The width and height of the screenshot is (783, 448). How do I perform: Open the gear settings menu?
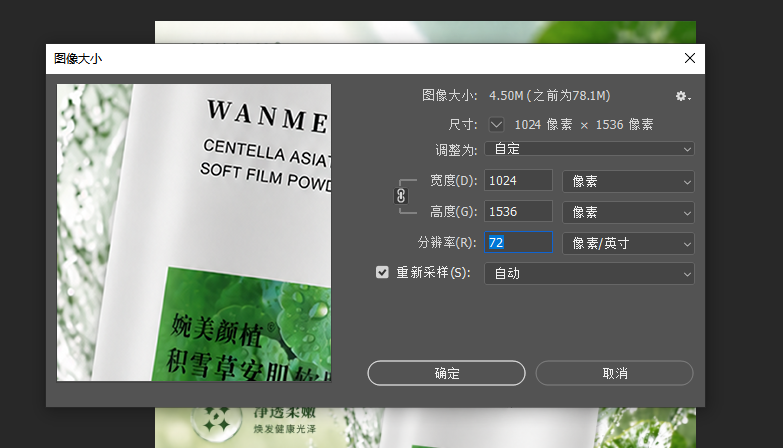point(683,96)
